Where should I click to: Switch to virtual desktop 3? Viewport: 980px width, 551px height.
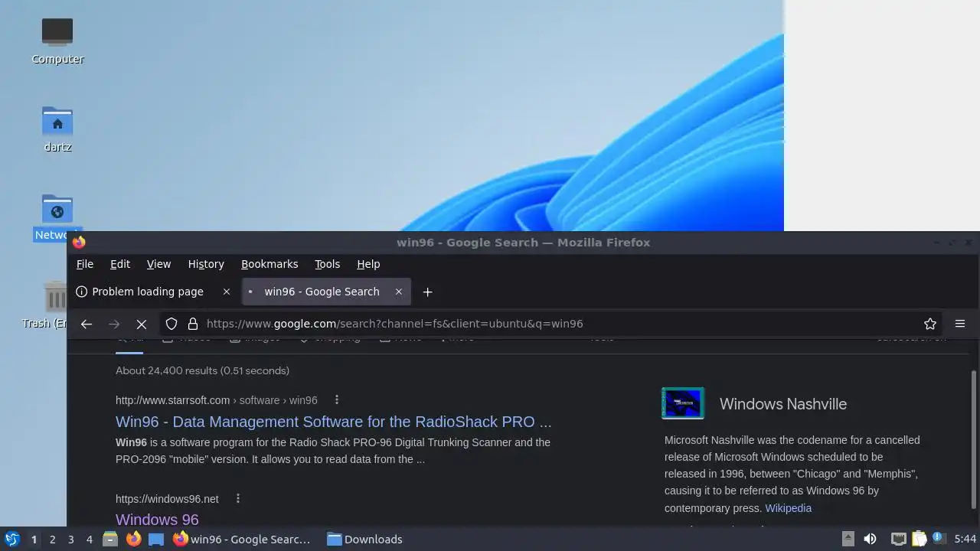click(x=70, y=539)
